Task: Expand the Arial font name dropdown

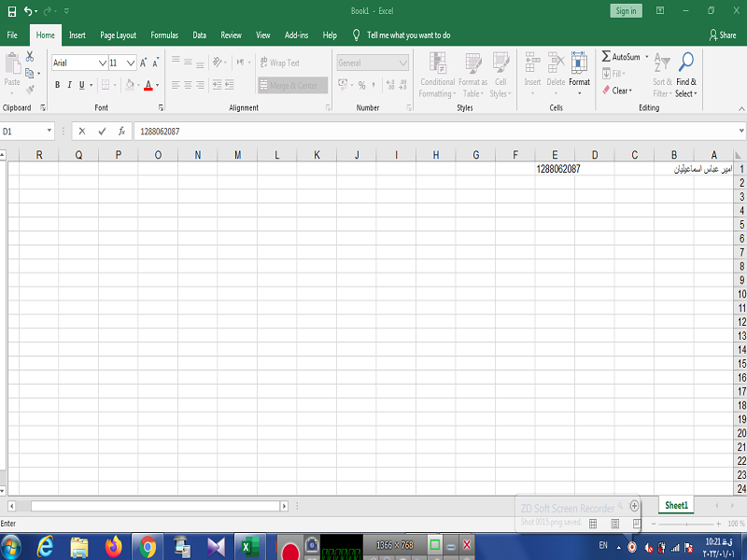Action: (x=102, y=63)
